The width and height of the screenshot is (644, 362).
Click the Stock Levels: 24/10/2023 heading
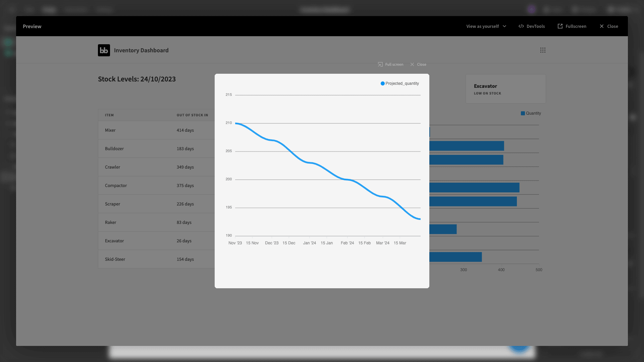(137, 79)
